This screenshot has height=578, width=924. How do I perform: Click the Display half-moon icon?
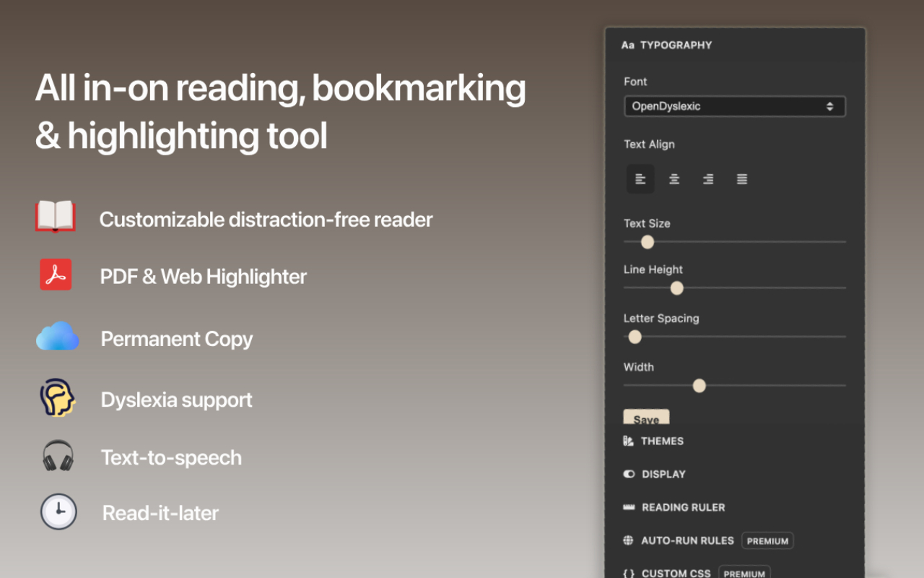point(629,474)
